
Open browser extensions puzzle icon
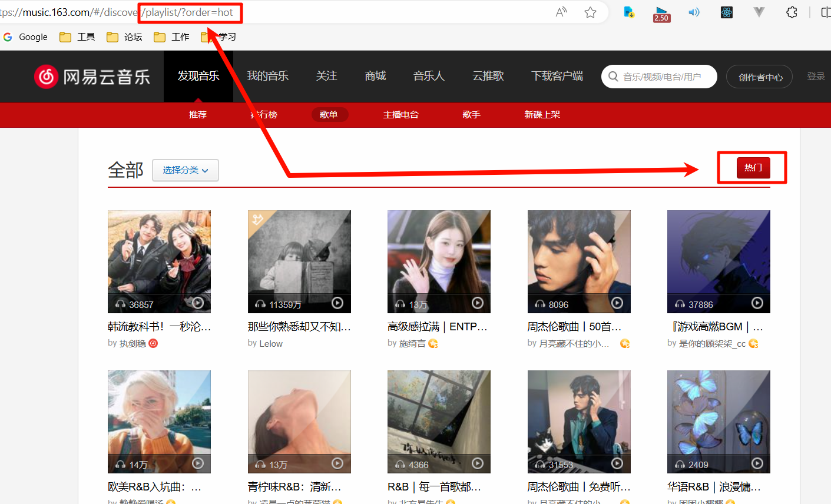[792, 12]
